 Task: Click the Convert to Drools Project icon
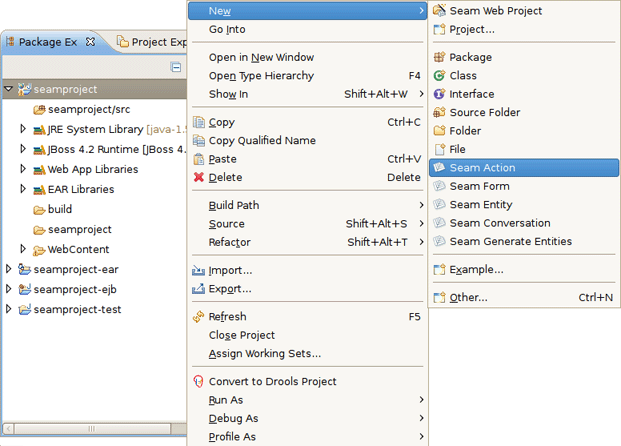point(198,382)
